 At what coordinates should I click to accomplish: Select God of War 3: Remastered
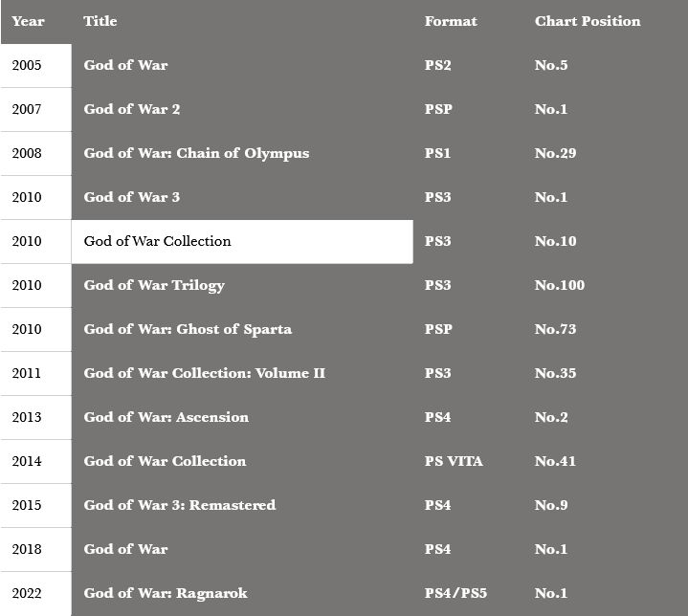coord(180,505)
